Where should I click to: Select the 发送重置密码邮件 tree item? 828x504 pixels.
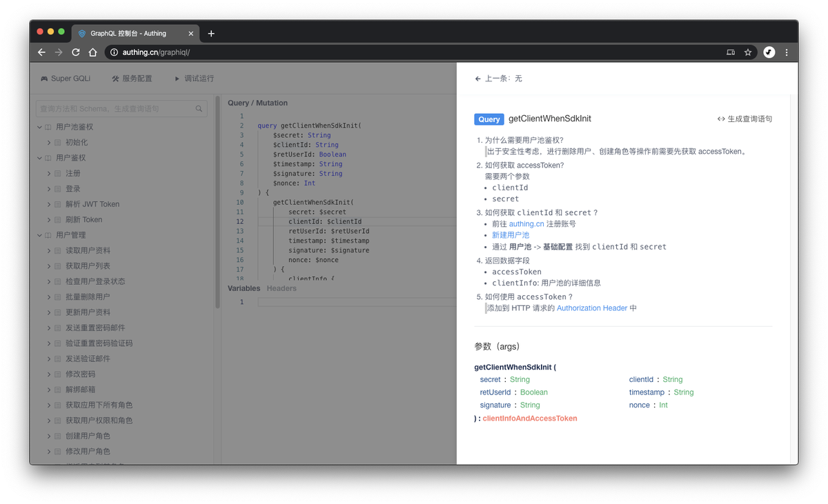click(95, 327)
